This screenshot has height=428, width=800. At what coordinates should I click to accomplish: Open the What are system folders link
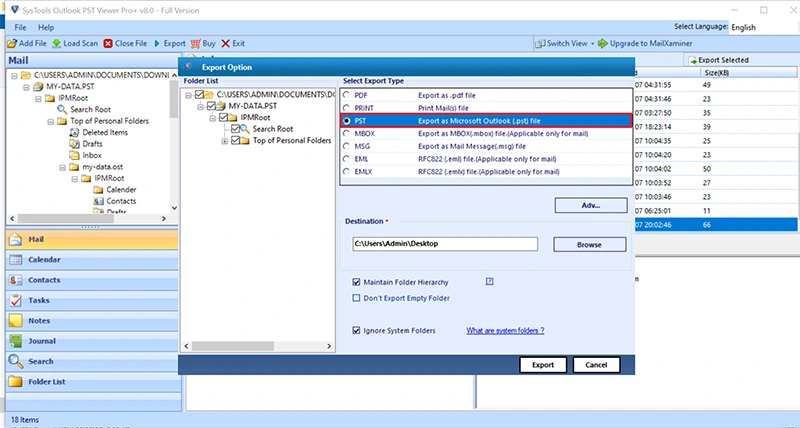[505, 331]
